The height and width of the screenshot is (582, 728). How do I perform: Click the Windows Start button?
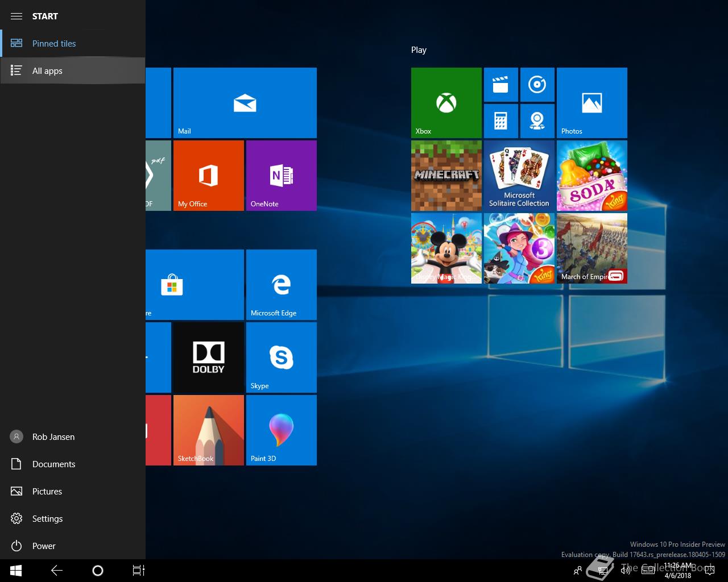point(16,571)
